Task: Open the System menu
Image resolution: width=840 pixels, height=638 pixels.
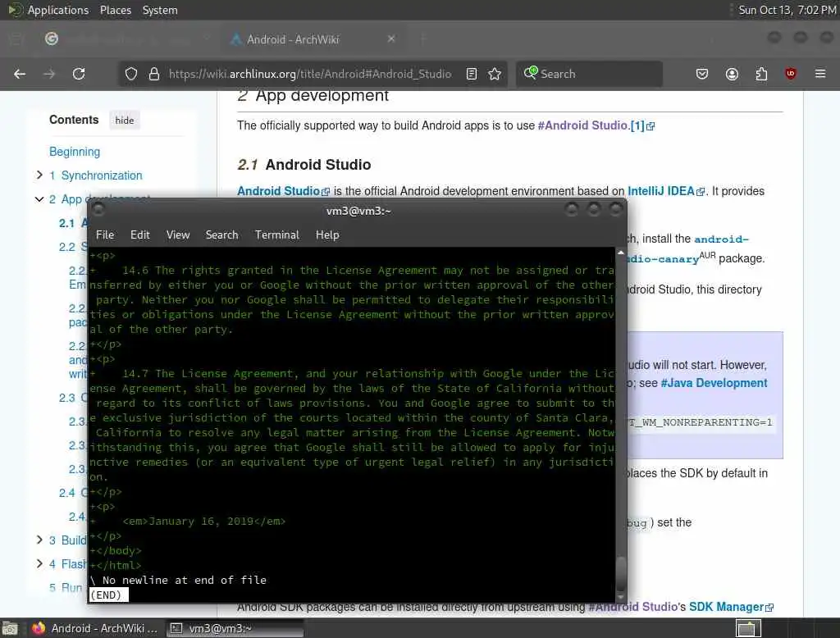Action: pos(160,10)
